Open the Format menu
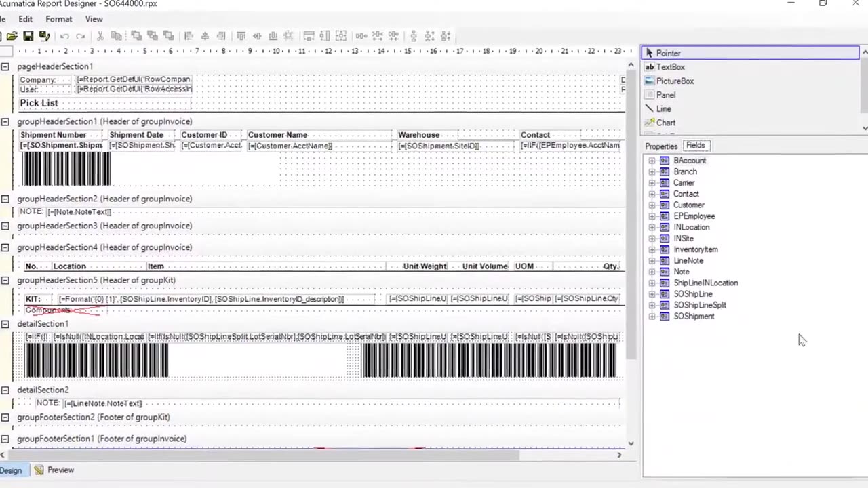 tap(59, 19)
